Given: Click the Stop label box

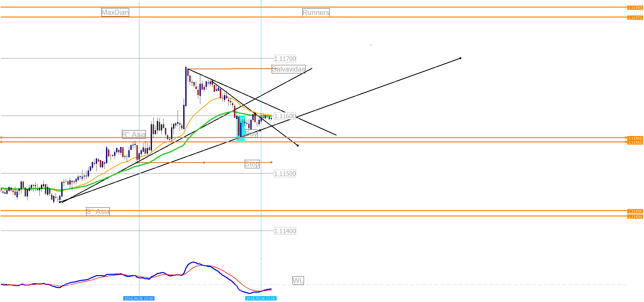Looking at the screenshot, I should [x=252, y=164].
